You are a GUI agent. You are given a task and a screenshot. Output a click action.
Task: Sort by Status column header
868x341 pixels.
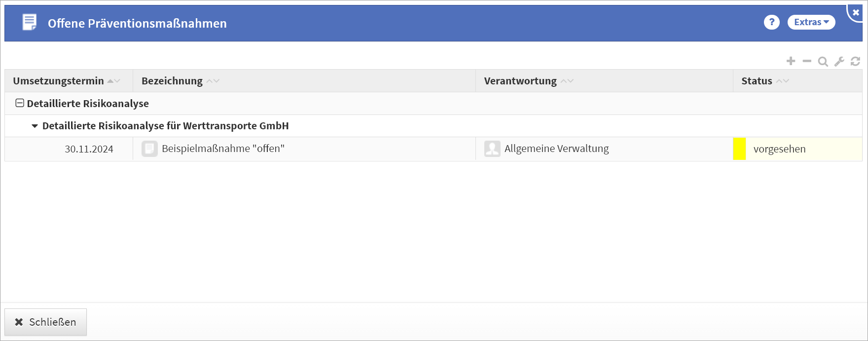(x=757, y=81)
